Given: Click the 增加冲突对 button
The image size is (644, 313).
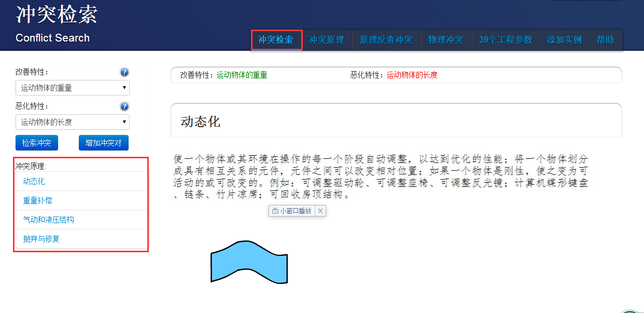Looking at the screenshot, I should pyautogui.click(x=103, y=143).
